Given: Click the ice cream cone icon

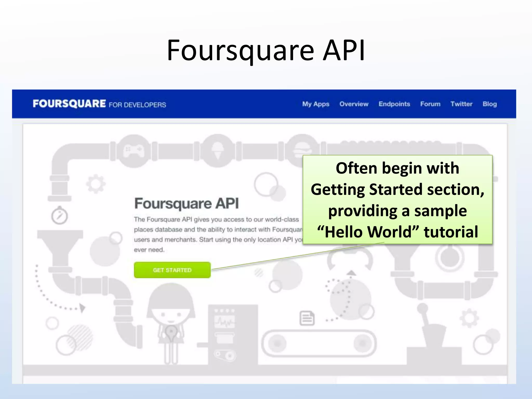Looking at the screenshot, I should point(218,151).
